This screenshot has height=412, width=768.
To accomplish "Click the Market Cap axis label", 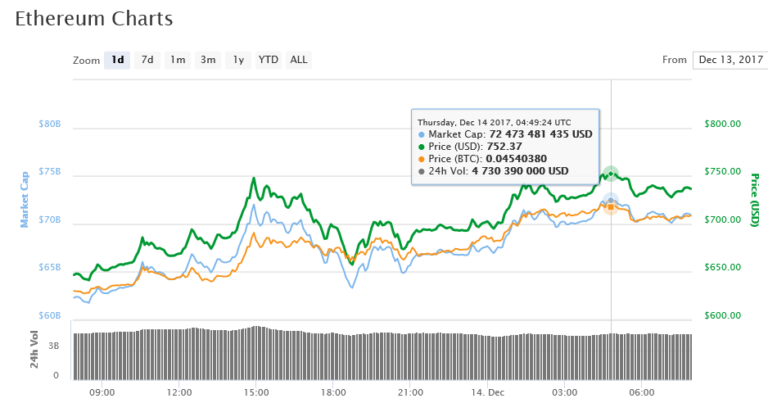I will (x=24, y=199).
